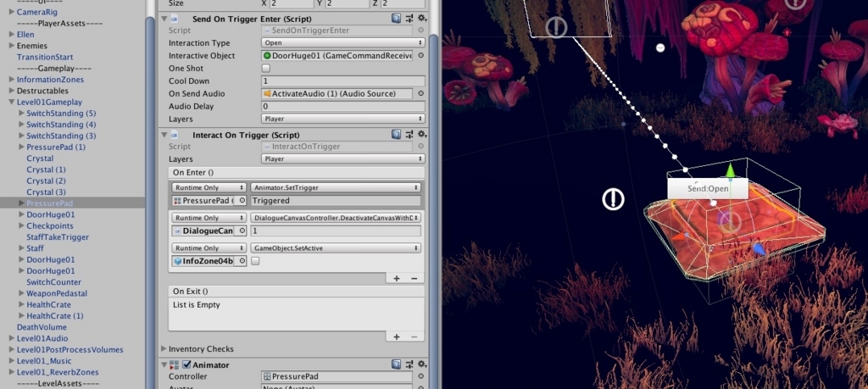
Task: Open gear menu of Send On Trigger Enter
Action: click(x=422, y=19)
